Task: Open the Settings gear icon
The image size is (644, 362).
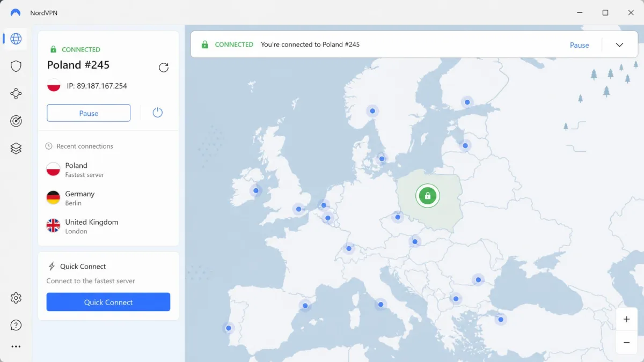Action: click(16, 298)
